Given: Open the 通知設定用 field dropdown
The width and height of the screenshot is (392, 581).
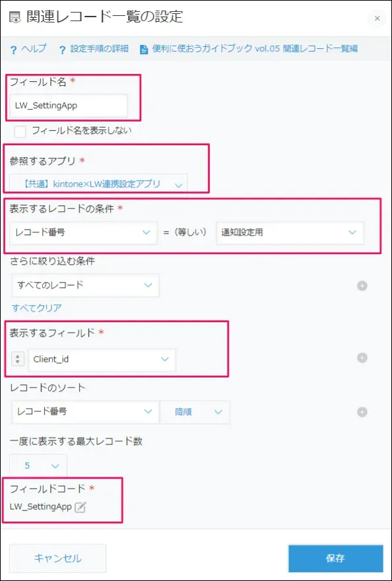Looking at the screenshot, I should [x=290, y=232].
